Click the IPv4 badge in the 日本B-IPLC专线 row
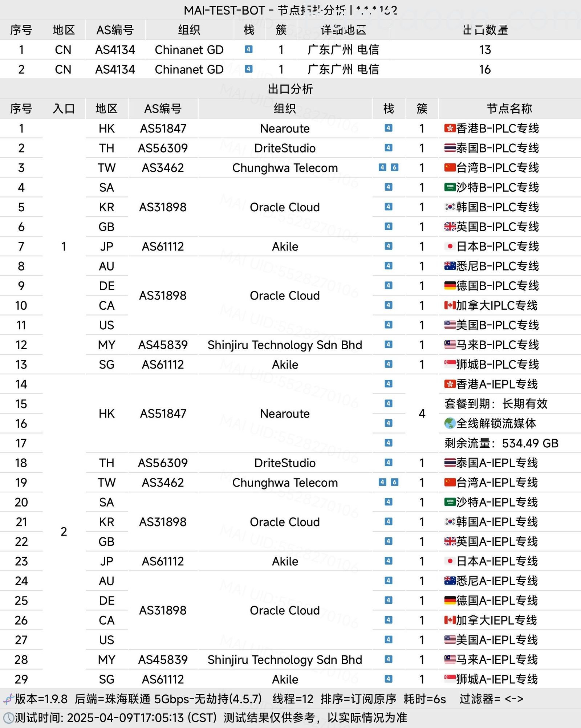This screenshot has width=581, height=728. (x=388, y=246)
